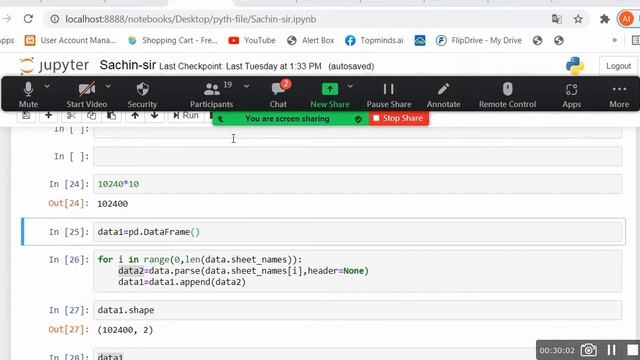The width and height of the screenshot is (640, 360).
Task: Click the Jupyter logo
Action: [x=54, y=65]
